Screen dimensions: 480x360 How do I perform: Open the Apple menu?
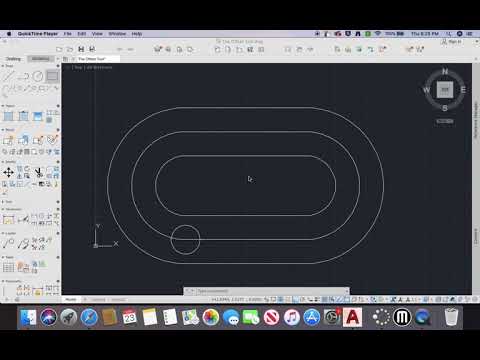(9, 34)
